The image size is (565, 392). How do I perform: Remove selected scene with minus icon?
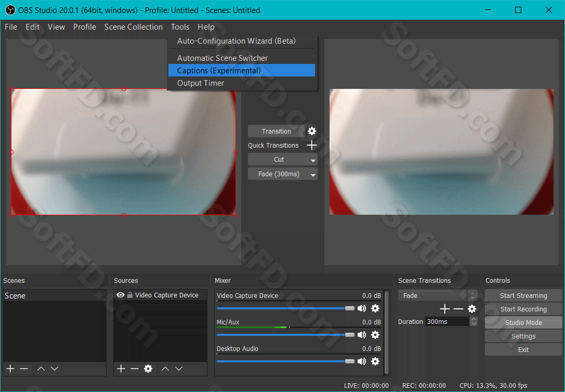(x=24, y=369)
